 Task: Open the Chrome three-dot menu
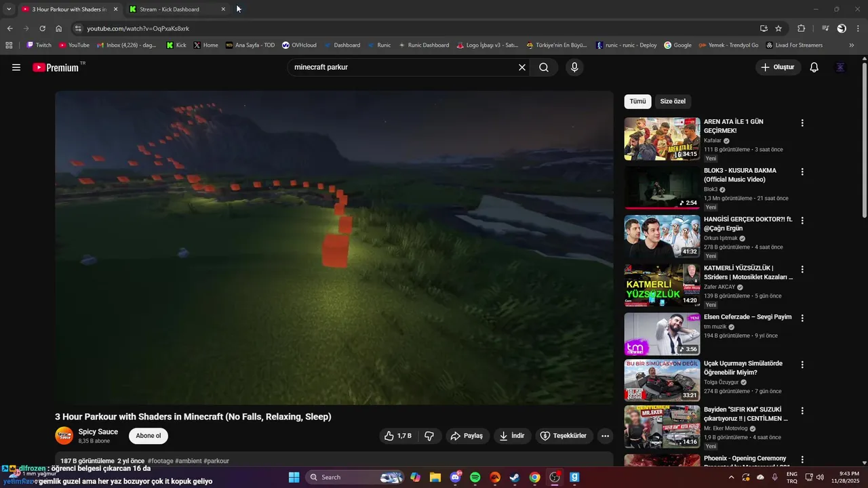tap(859, 28)
